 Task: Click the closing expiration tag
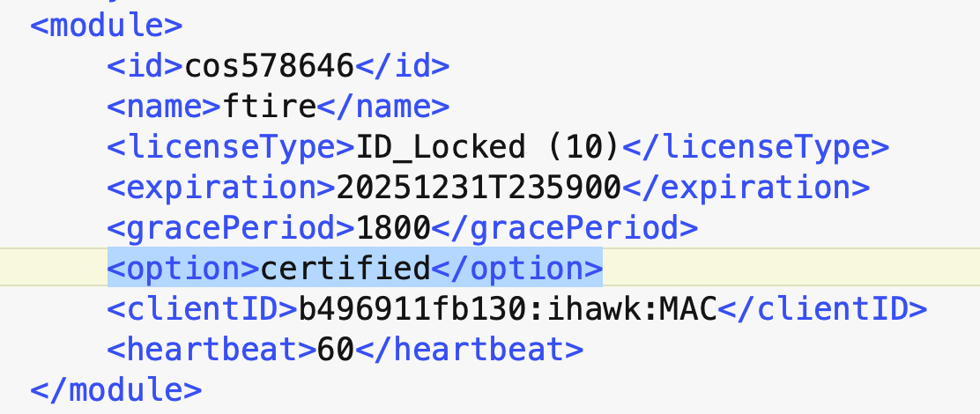click(745, 188)
